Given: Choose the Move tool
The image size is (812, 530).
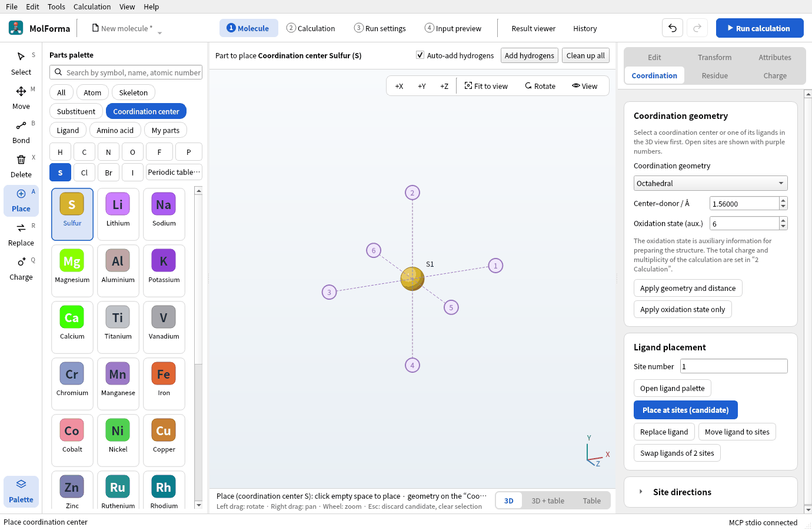Looking at the screenshot, I should (x=21, y=98).
